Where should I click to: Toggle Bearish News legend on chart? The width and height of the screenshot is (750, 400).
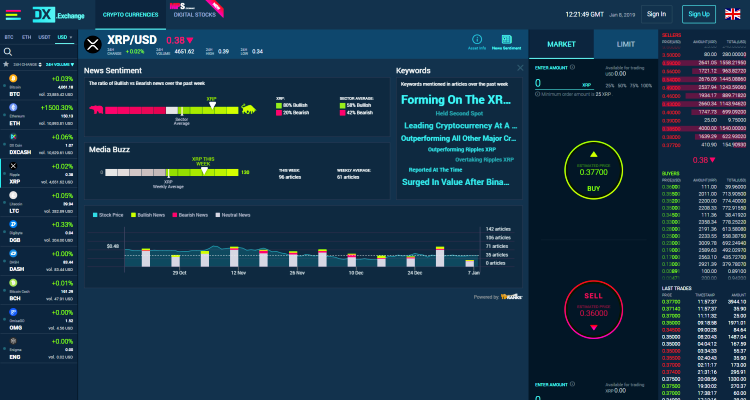click(190, 215)
